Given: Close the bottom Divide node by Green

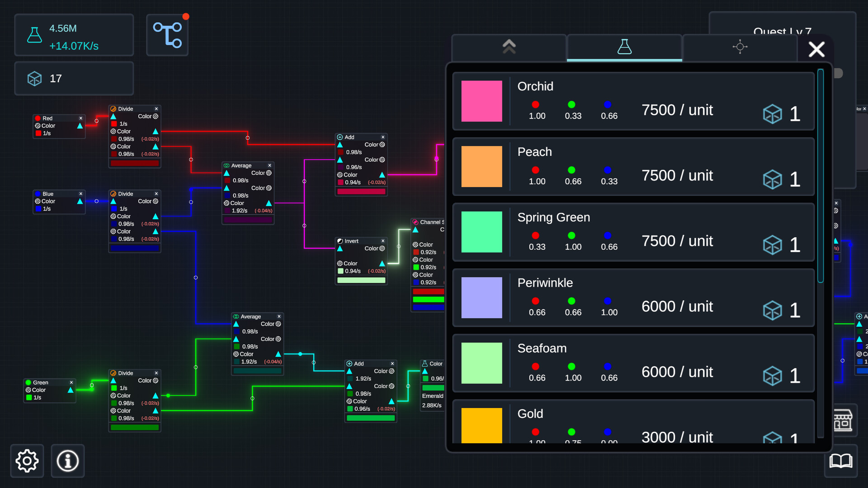Looking at the screenshot, I should [x=156, y=373].
